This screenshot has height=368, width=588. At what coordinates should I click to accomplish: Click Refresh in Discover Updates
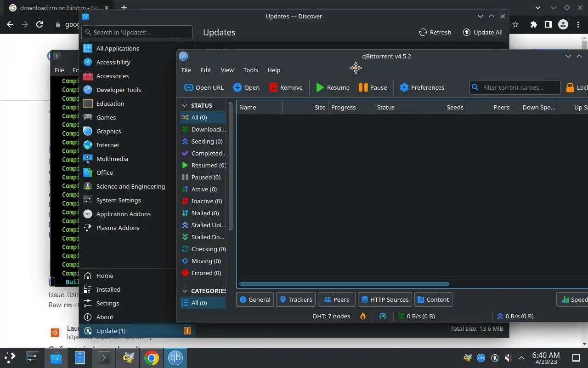[435, 32]
